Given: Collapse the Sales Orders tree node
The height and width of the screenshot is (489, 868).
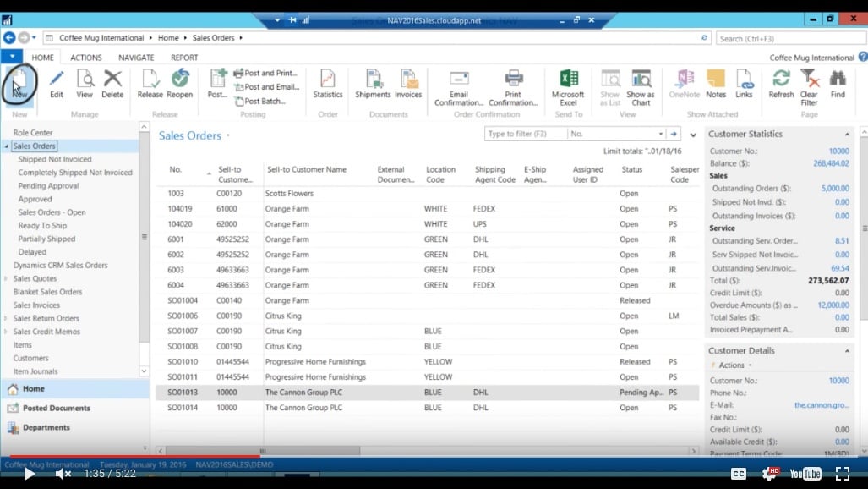Looking at the screenshot, I should click(7, 146).
